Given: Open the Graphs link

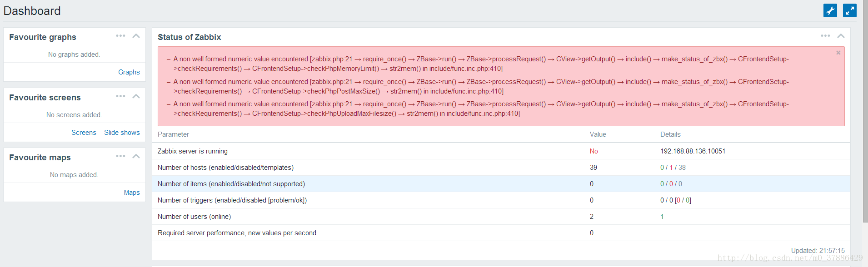Looking at the screenshot, I should pos(129,72).
